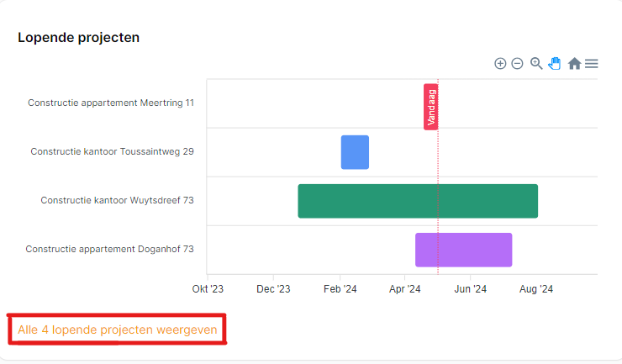Click the red Vandaag today marker
622x364 pixels.
pyautogui.click(x=430, y=107)
